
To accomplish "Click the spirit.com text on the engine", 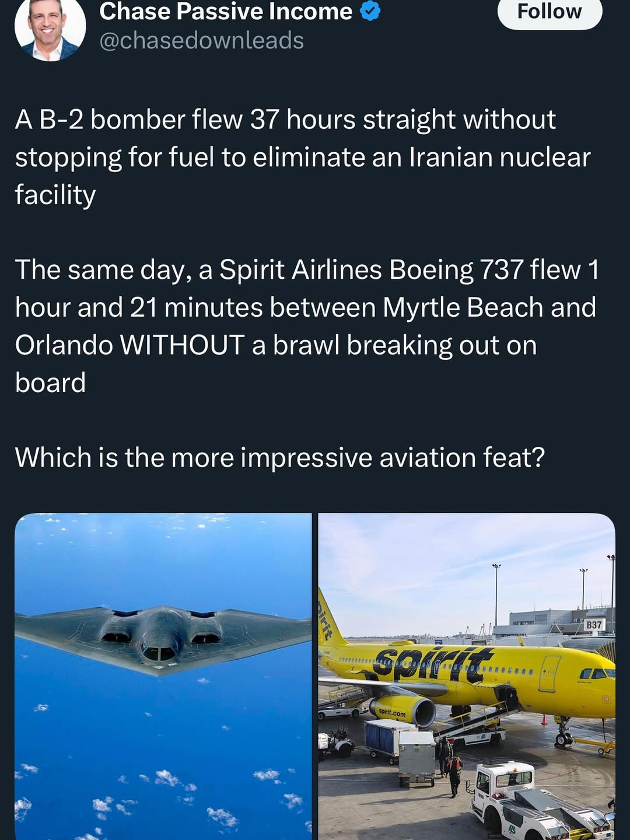I will tap(391, 713).
